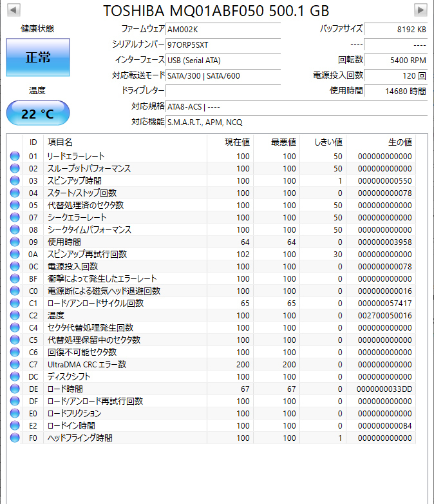Screen dimensions: 434x504
Task: Click the 生の値 column header
Action: coord(381,142)
